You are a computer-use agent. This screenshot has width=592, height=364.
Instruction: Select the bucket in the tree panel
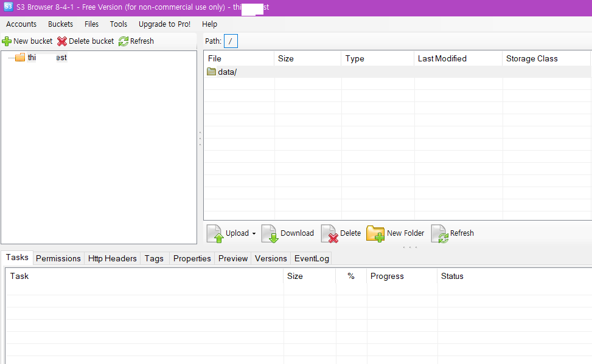click(46, 58)
